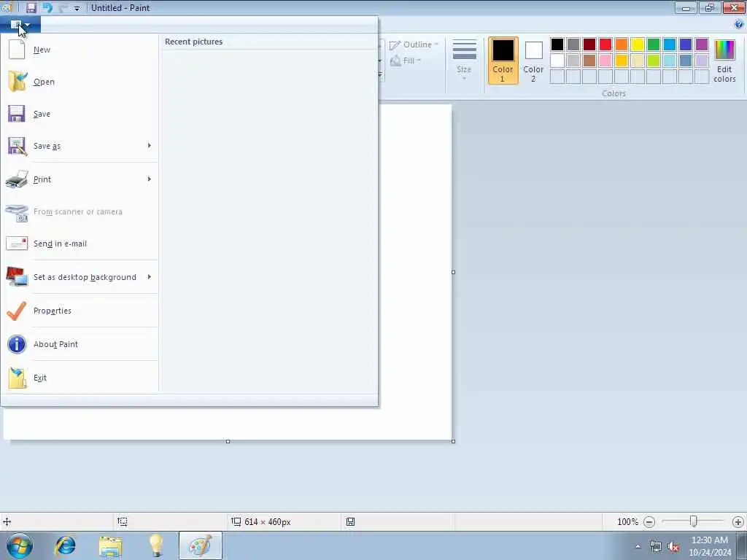Expand the Save as submenu arrow
The width and height of the screenshot is (747, 560).
(x=150, y=145)
